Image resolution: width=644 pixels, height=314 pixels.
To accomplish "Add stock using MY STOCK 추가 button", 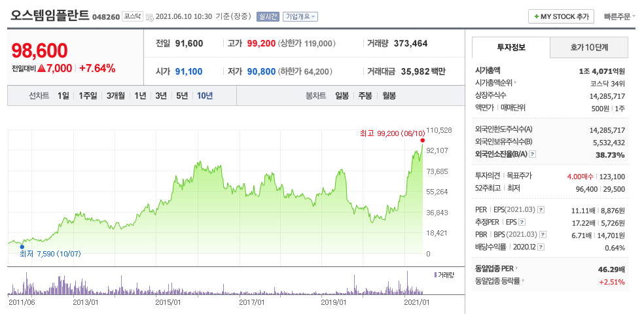I will point(561,17).
